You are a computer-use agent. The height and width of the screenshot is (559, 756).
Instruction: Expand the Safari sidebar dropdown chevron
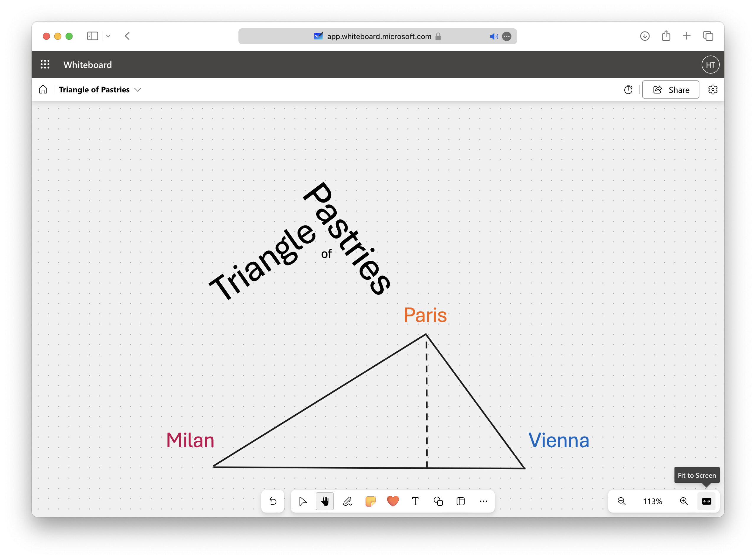(108, 36)
